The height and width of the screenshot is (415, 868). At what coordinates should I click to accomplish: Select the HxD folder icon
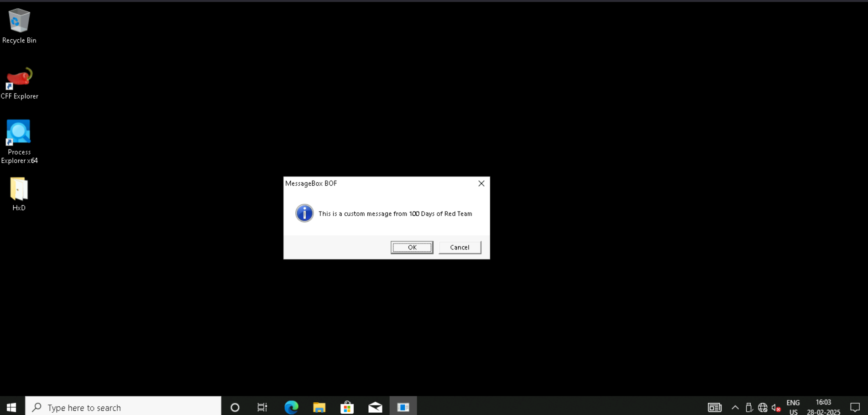[x=19, y=194]
